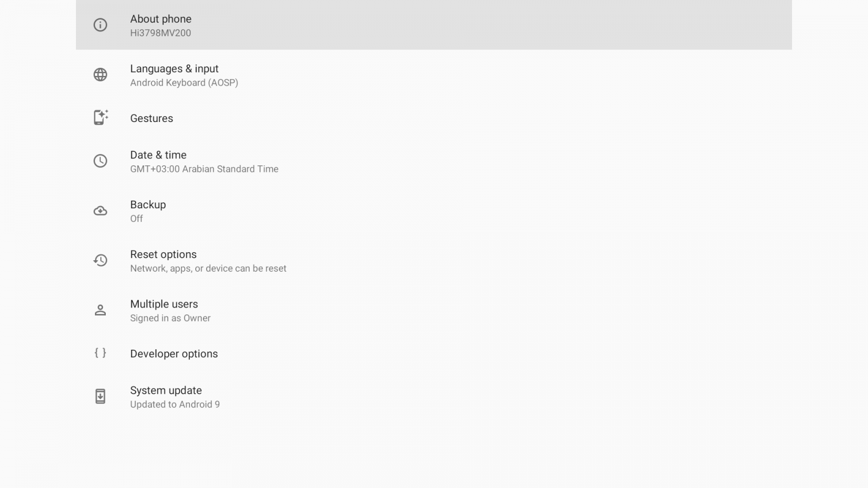Viewport: 868px width, 488px height.
Task: Open About phone settings
Action: tap(161, 19)
